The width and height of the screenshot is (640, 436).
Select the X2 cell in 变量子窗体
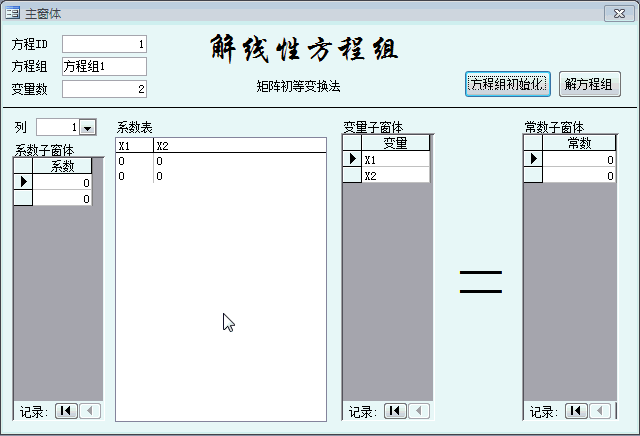point(395,175)
